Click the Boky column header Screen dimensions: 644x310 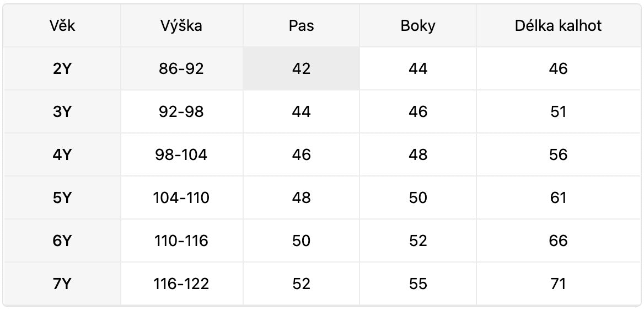click(418, 25)
